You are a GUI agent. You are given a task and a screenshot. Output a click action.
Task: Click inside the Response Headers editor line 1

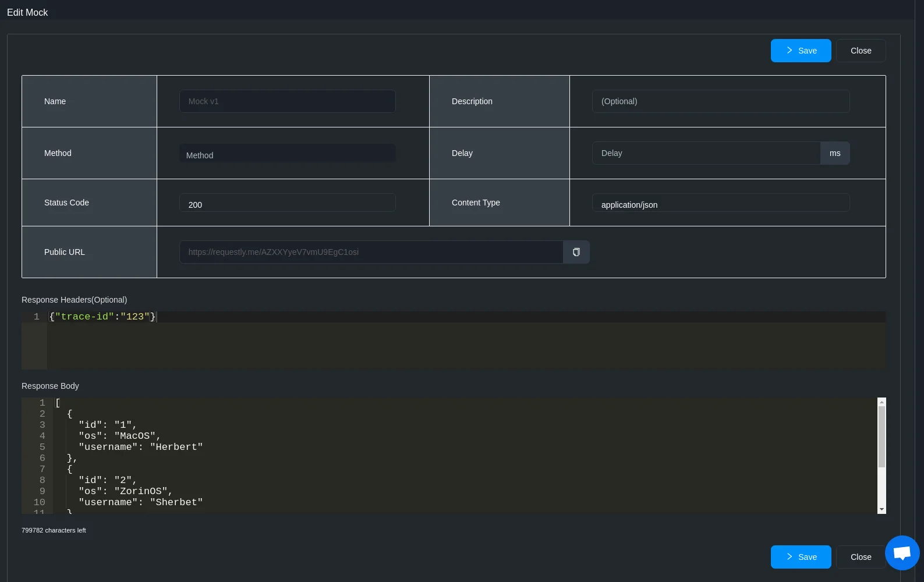(x=466, y=317)
